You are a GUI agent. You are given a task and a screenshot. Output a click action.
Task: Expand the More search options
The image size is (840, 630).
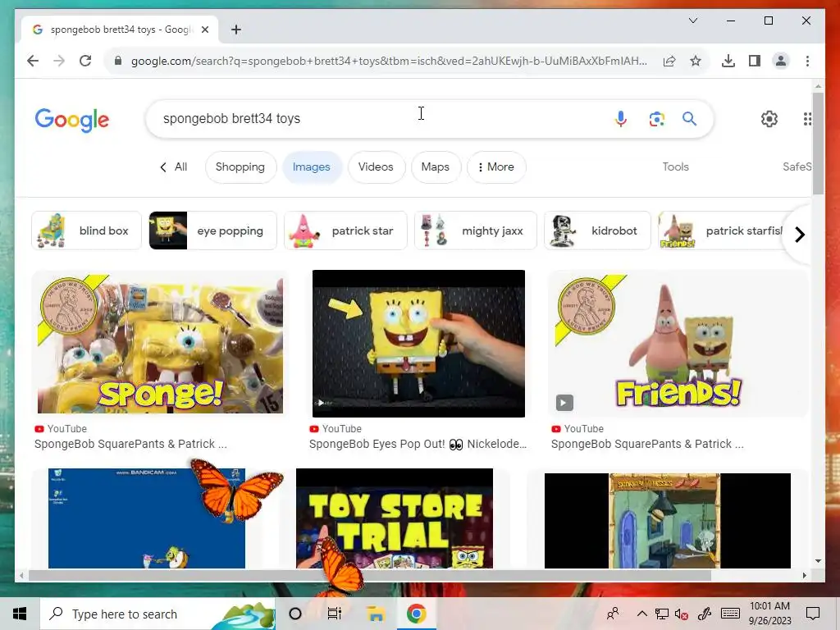pyautogui.click(x=496, y=167)
